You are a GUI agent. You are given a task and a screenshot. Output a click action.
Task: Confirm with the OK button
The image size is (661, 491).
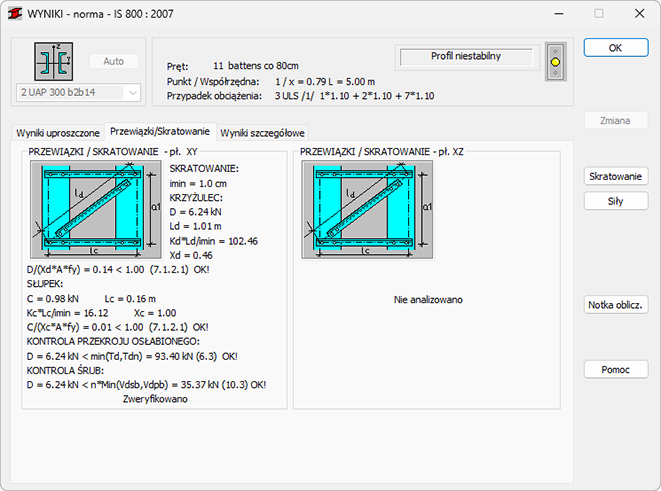point(615,48)
